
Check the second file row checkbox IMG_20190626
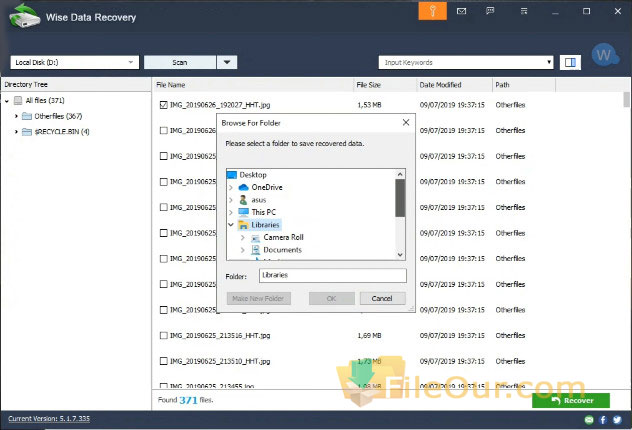click(x=164, y=131)
